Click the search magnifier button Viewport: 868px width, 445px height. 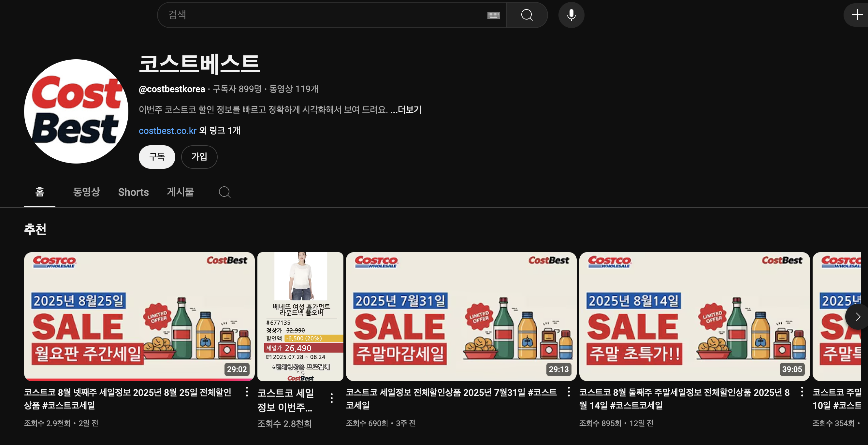coord(527,15)
